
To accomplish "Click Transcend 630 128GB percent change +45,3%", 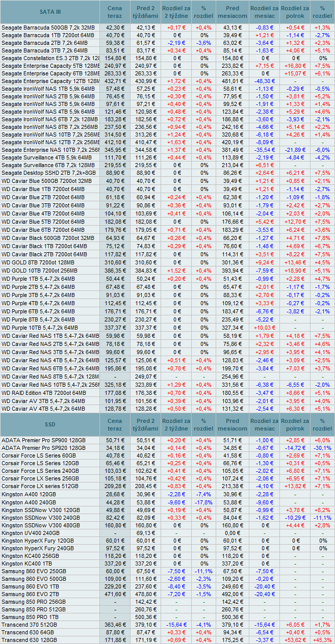I will [x=322, y=640].
